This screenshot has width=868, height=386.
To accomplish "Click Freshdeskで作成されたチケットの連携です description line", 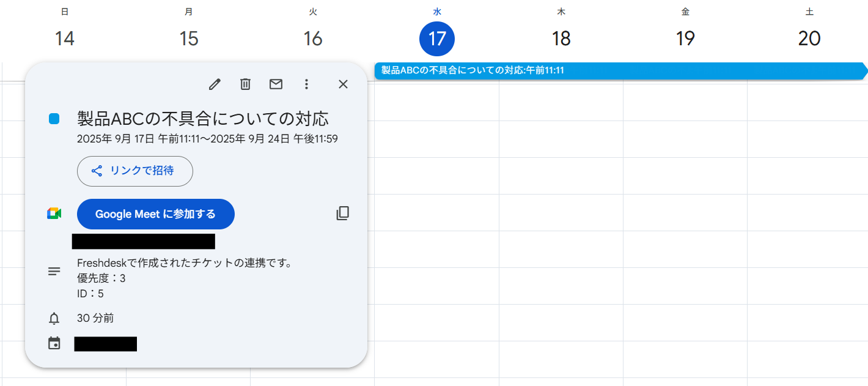I will pyautogui.click(x=185, y=264).
